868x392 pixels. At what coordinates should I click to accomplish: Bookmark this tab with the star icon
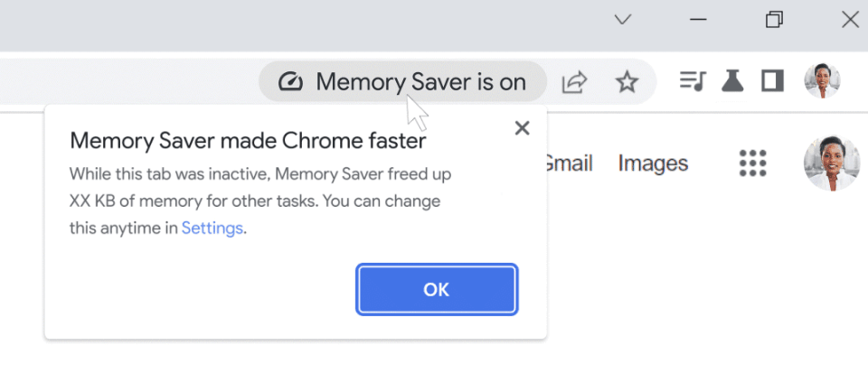pyautogui.click(x=627, y=82)
